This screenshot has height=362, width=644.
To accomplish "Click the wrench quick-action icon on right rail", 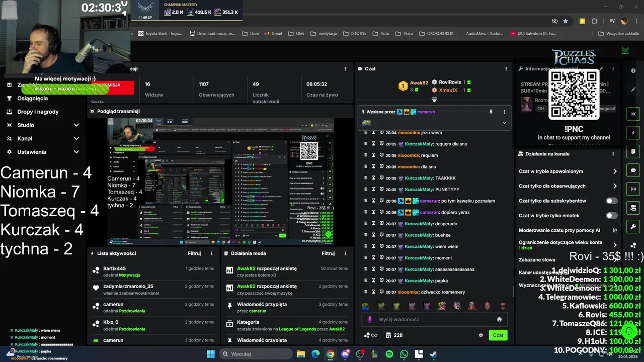I will tap(633, 227).
